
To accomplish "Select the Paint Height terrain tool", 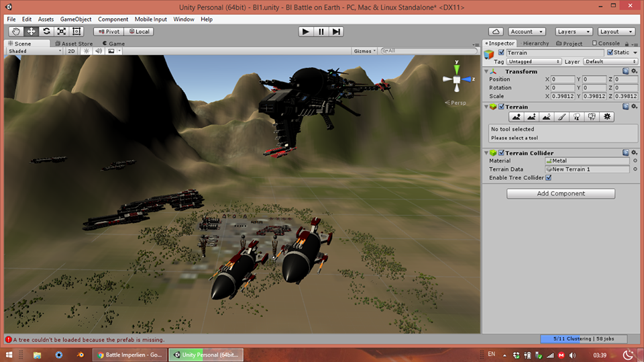I will tap(531, 117).
